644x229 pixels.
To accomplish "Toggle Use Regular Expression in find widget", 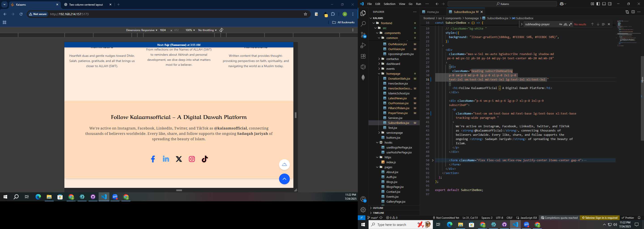I will click(570, 24).
